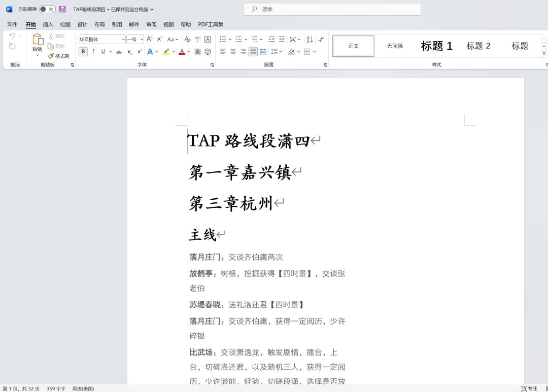This screenshot has height=392, width=548.
Task: Switch to the 插入 ribbon tab
Action: pos(47,24)
